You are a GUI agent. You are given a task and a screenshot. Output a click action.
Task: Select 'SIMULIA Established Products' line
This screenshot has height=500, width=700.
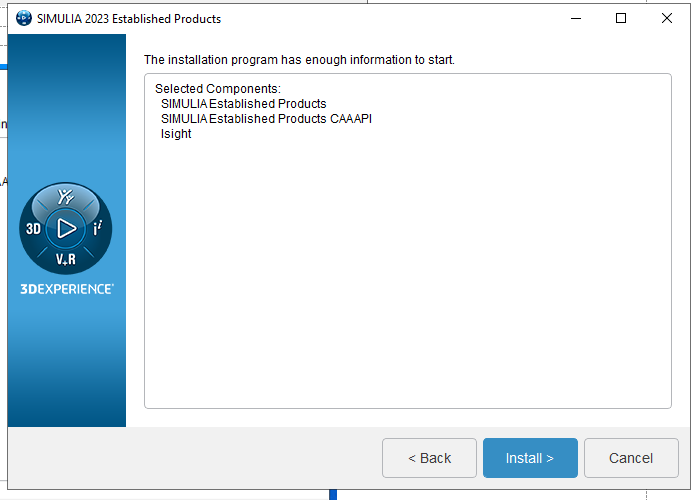(244, 104)
